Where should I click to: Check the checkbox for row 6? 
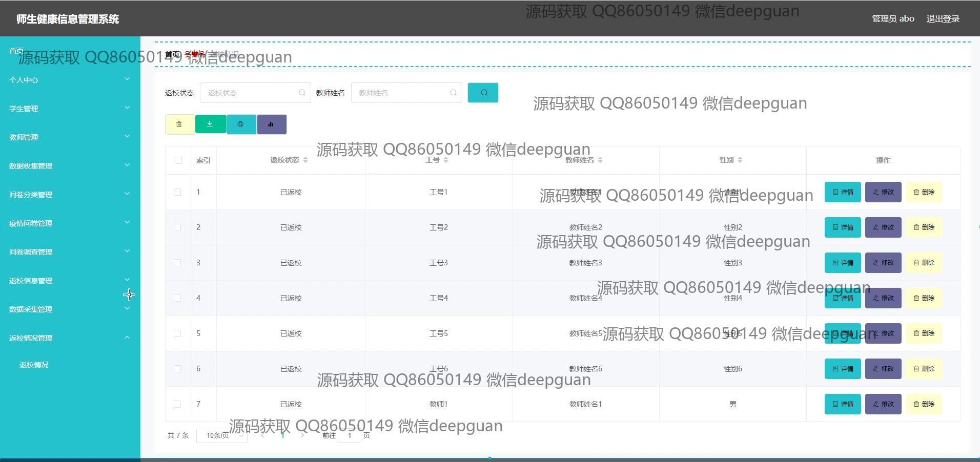[177, 369]
